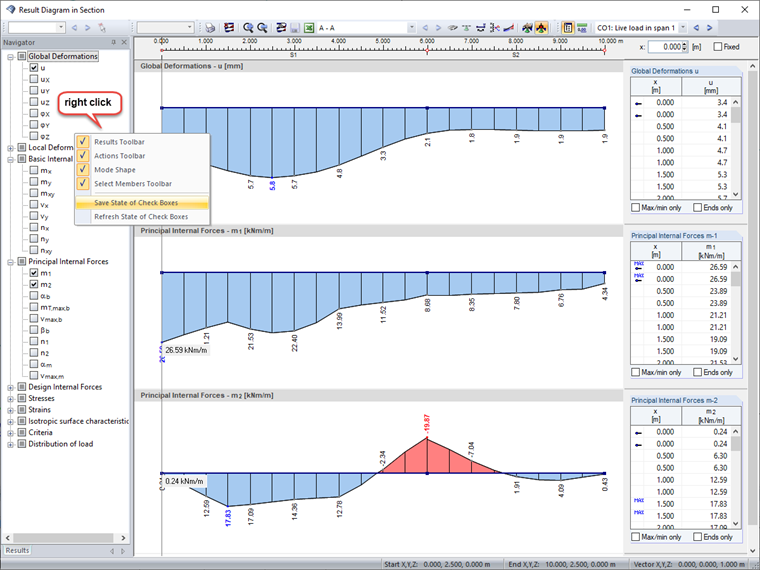The height and width of the screenshot is (570, 760).
Task: Click the zoom-in magnifier icon
Action: tap(248, 28)
